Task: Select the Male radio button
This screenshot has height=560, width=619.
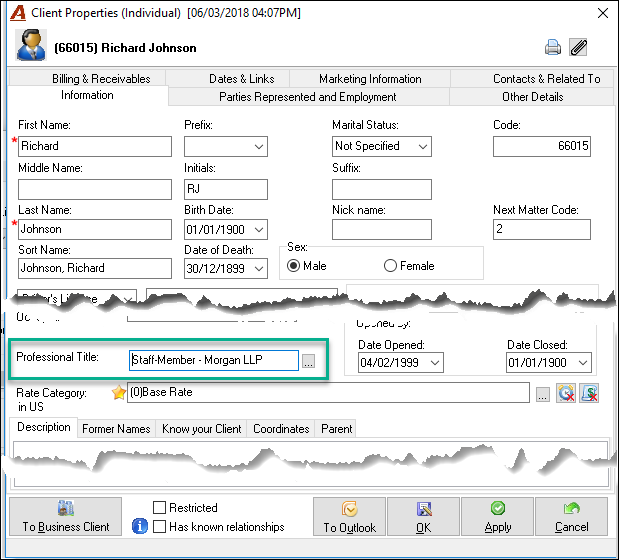Action: click(x=293, y=266)
